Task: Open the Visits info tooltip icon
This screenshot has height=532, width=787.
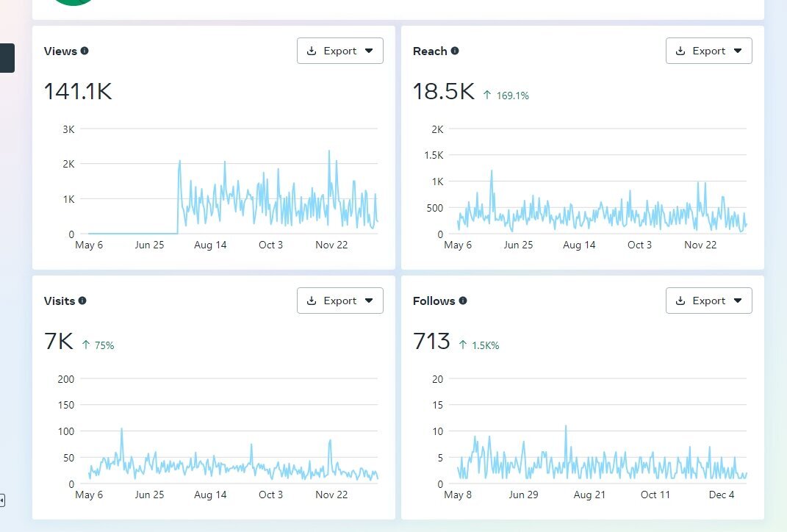Action: [82, 301]
